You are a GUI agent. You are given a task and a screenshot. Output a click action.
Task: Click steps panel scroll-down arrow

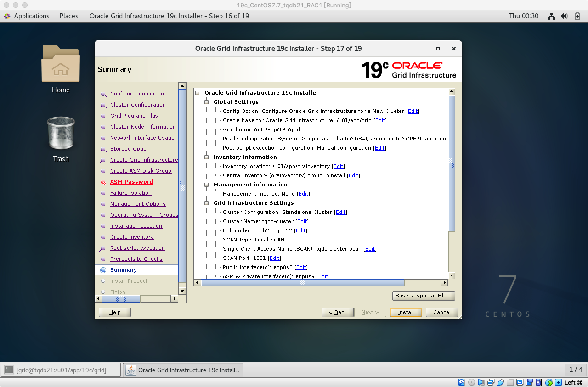coord(182,291)
